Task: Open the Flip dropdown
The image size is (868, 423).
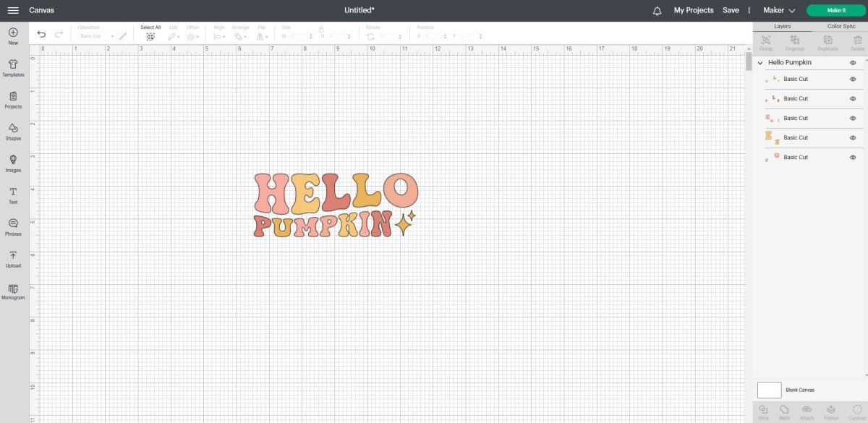Action: tap(261, 36)
